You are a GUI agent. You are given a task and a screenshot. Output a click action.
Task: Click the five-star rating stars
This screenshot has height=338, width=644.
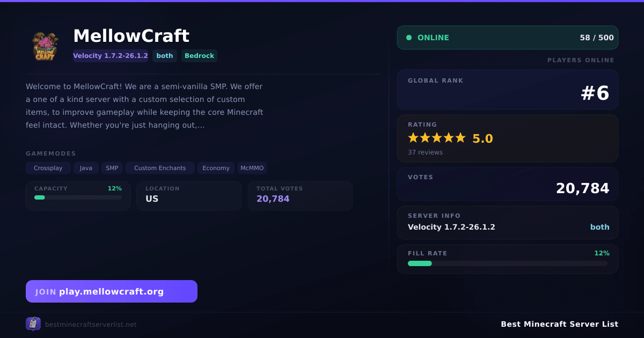click(437, 138)
